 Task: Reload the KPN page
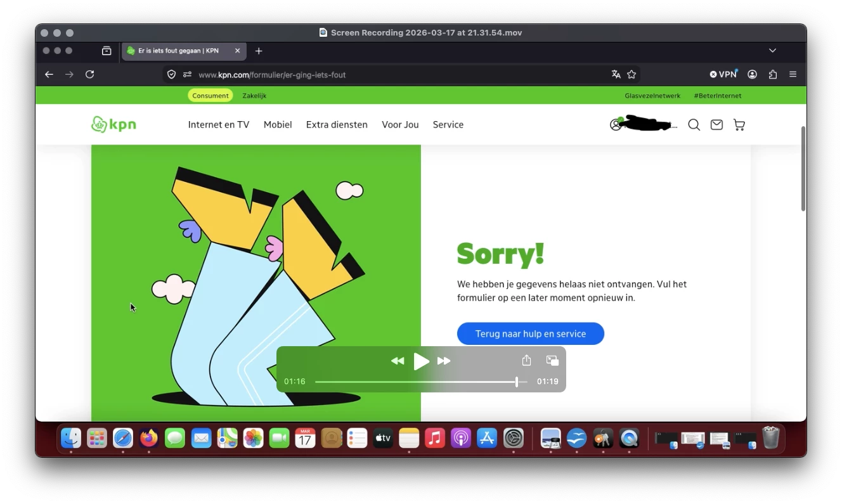tap(90, 74)
